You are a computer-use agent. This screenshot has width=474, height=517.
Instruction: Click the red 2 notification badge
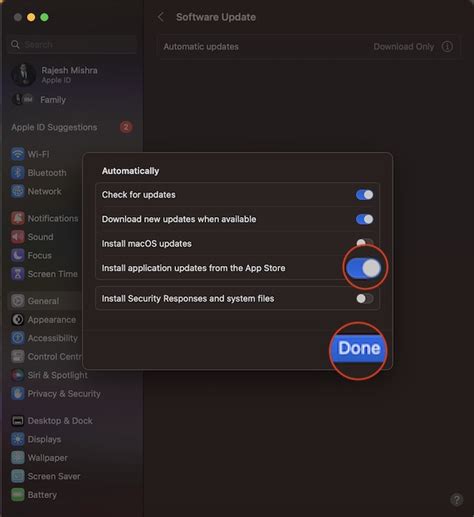click(x=126, y=127)
